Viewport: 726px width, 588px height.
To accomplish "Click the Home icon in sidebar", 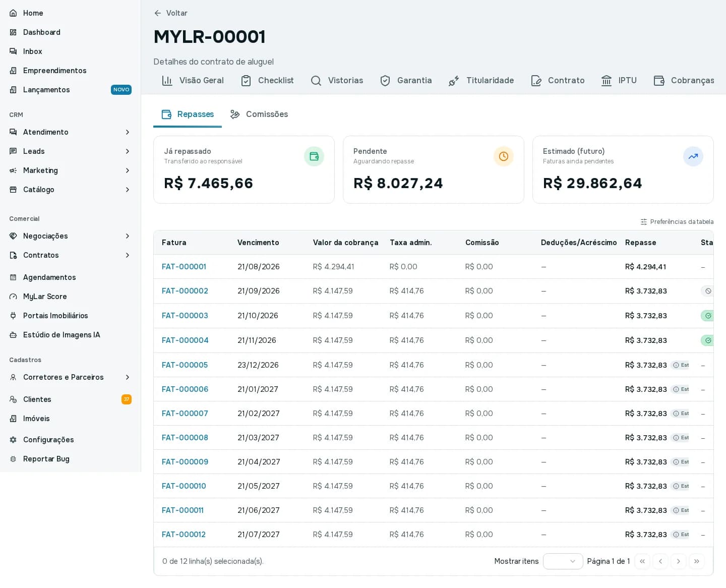I will point(13,13).
